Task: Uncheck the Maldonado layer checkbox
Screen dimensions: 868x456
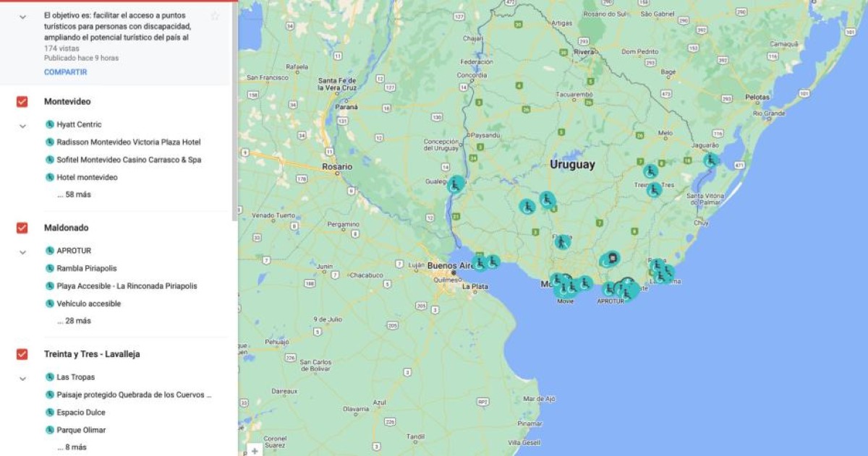Action: tap(22, 228)
